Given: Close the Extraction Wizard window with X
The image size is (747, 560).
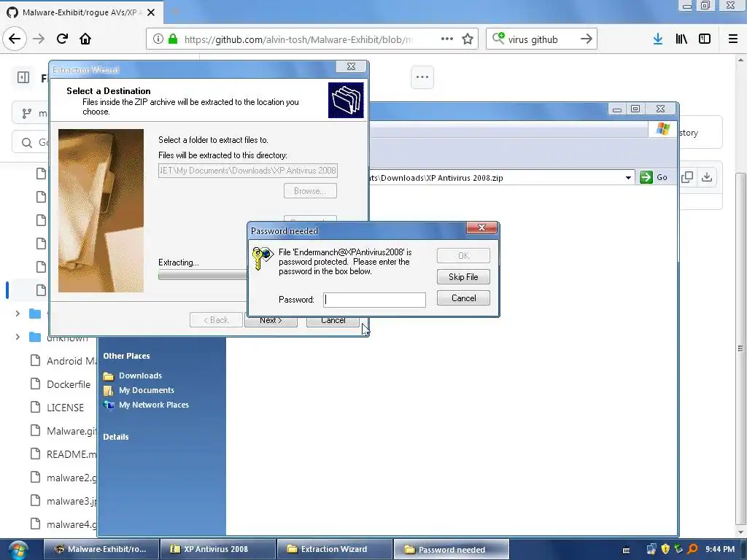Looking at the screenshot, I should 351,66.
